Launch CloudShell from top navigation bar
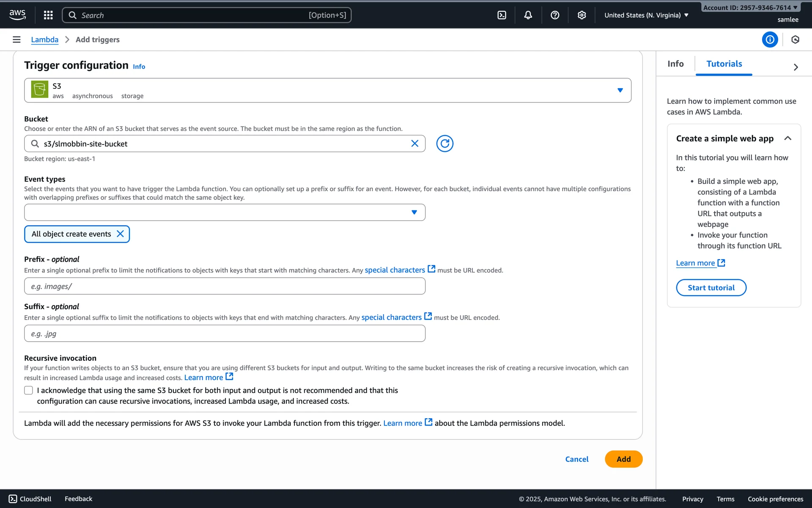 tap(502, 15)
